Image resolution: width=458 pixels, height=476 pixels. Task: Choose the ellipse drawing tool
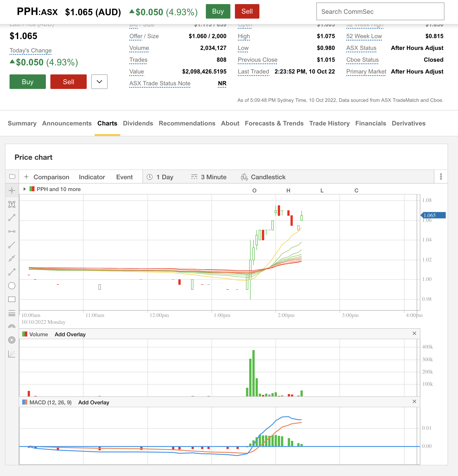click(x=12, y=286)
